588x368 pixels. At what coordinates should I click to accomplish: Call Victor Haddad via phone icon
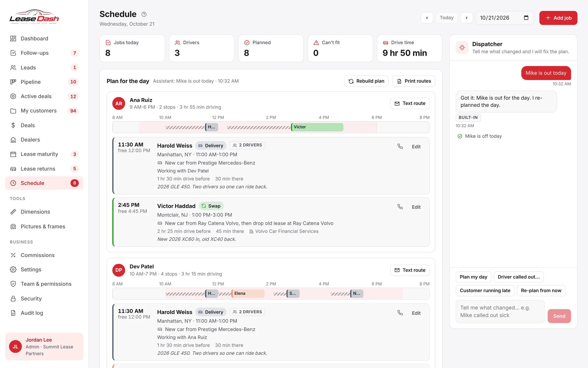pos(400,207)
